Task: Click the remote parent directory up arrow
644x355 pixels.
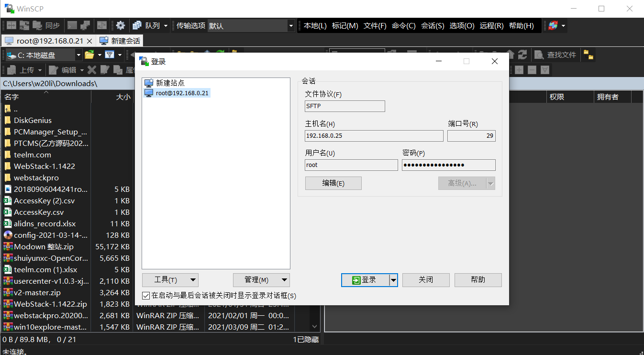Action: tap(510, 55)
